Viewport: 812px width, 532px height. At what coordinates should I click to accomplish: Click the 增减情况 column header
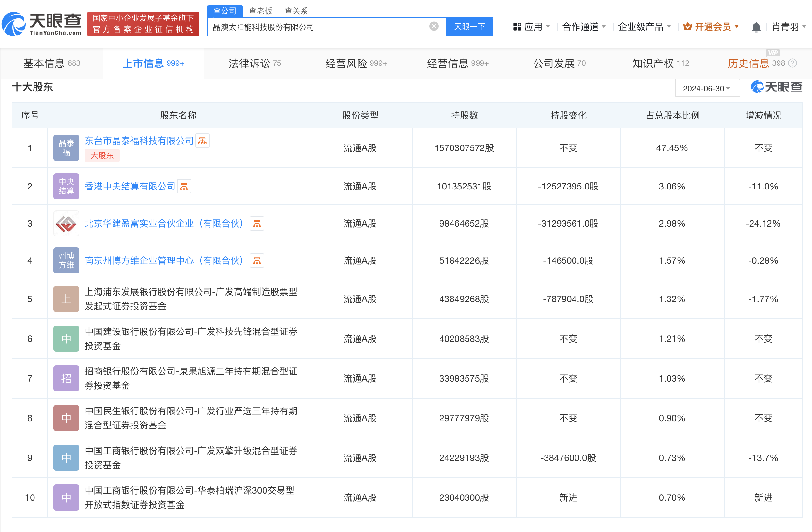pos(763,115)
